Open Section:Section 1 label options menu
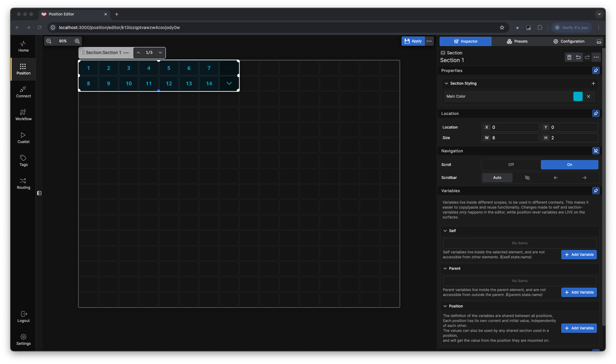 126,53
